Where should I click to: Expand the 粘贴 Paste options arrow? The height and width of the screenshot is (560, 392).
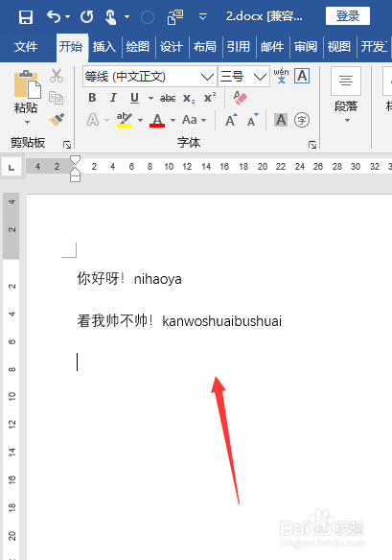[x=27, y=122]
